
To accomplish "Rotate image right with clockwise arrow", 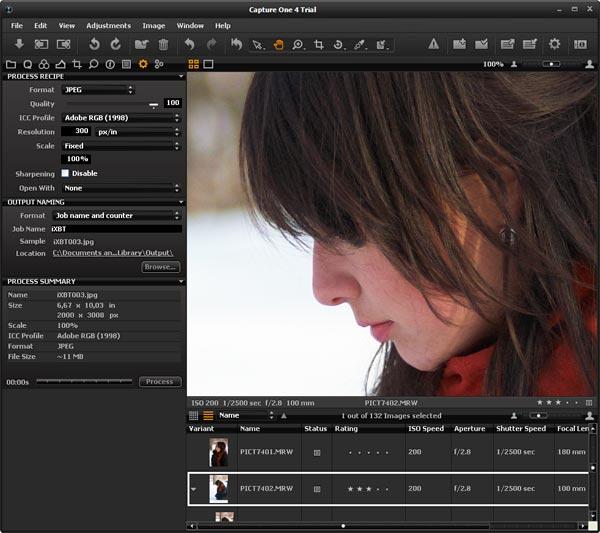I will [x=116, y=44].
